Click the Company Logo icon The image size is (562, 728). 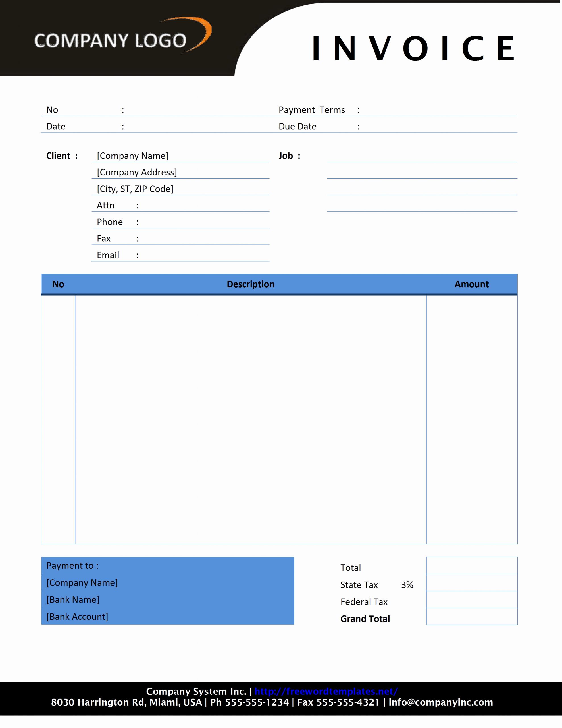point(110,33)
